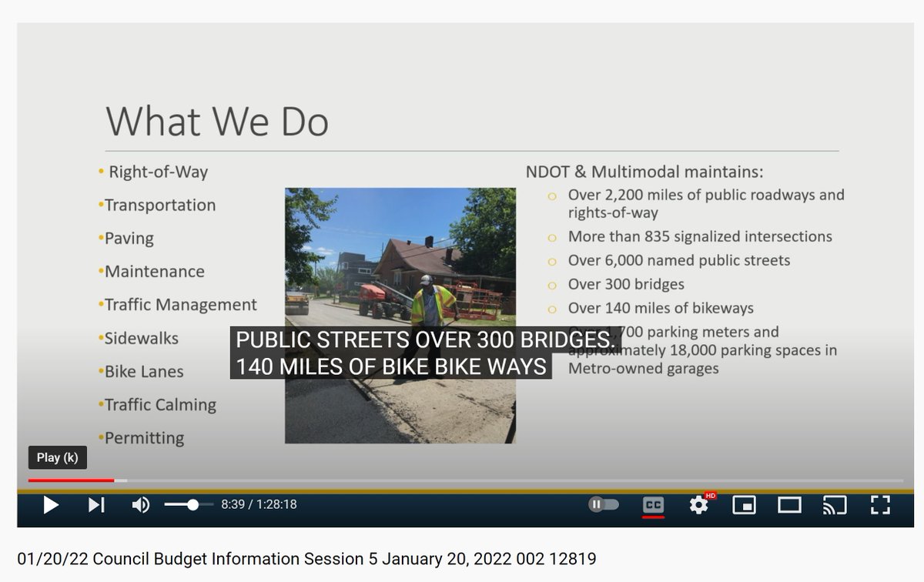Mute the video volume
The image size is (924, 582).
pos(140,505)
